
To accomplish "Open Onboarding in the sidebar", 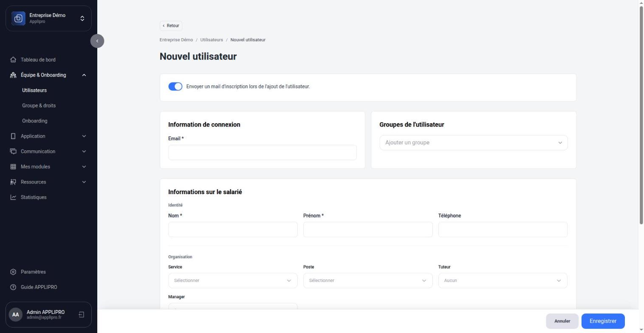I will click(35, 121).
